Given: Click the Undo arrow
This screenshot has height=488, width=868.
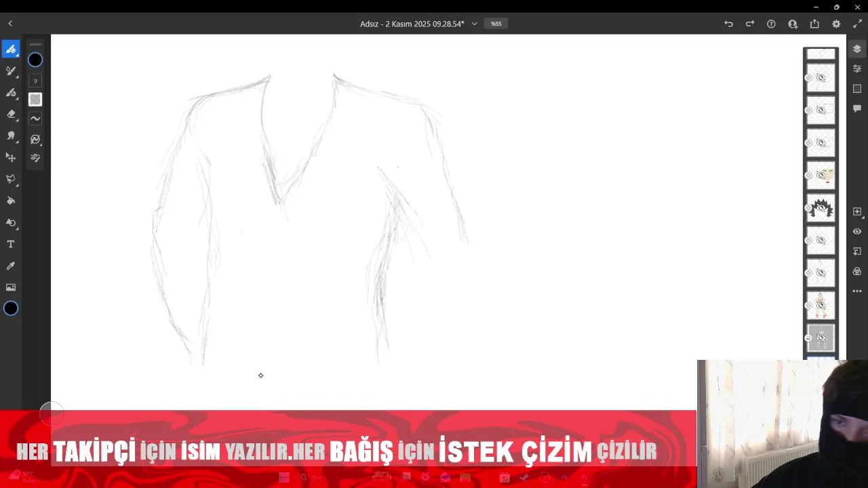Looking at the screenshot, I should [728, 24].
